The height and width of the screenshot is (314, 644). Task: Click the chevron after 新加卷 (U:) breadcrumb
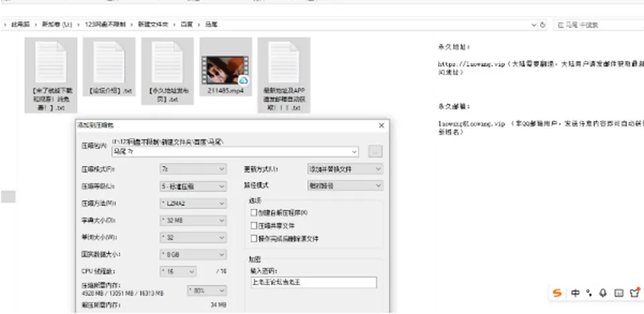[x=79, y=25]
